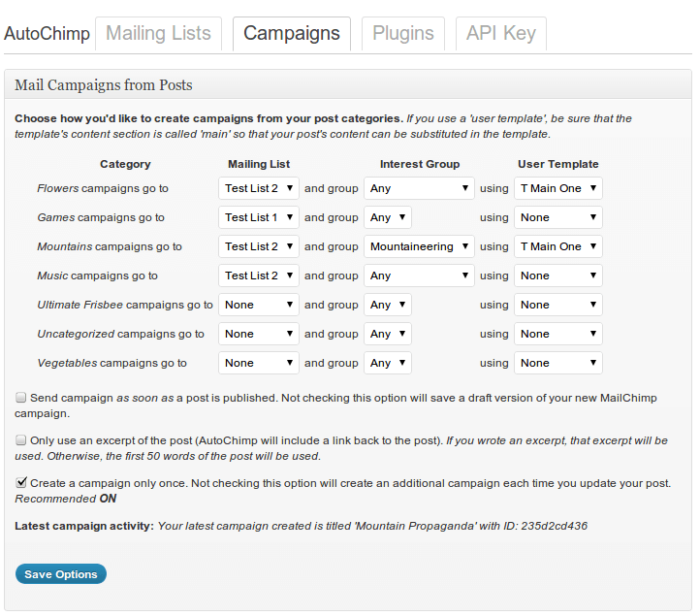Open the Mountains user template dropdown

pyautogui.click(x=558, y=246)
